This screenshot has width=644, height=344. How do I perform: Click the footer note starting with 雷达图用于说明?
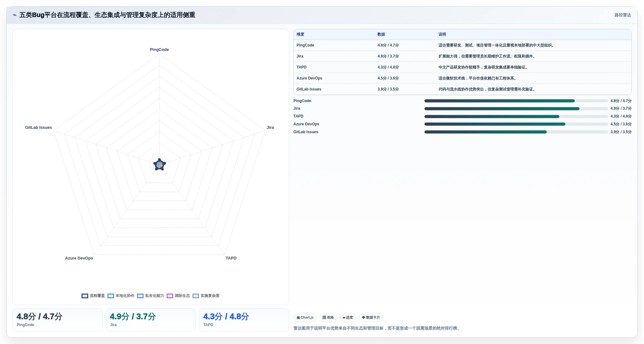pos(377,328)
